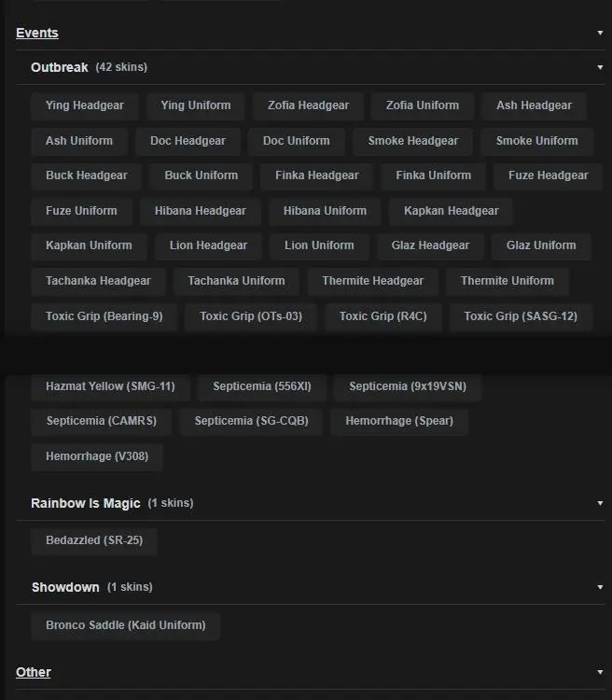Select the Tachanka Headgear skin
The height and width of the screenshot is (700, 612).
[98, 281]
